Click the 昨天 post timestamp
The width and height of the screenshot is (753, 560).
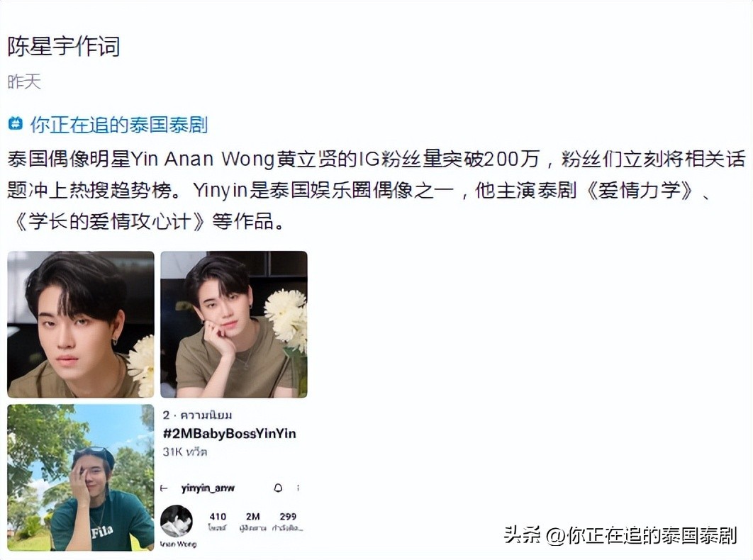(24, 82)
